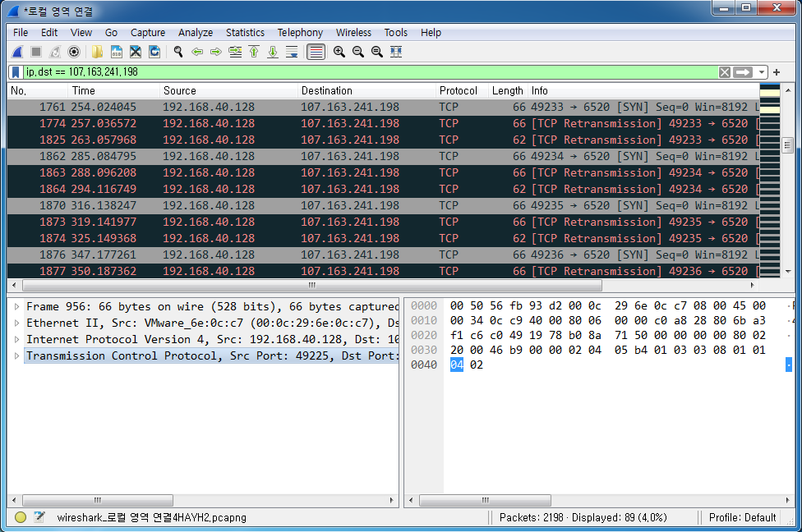The image size is (802, 532).
Task: Stop the running packet capture
Action: 36,52
